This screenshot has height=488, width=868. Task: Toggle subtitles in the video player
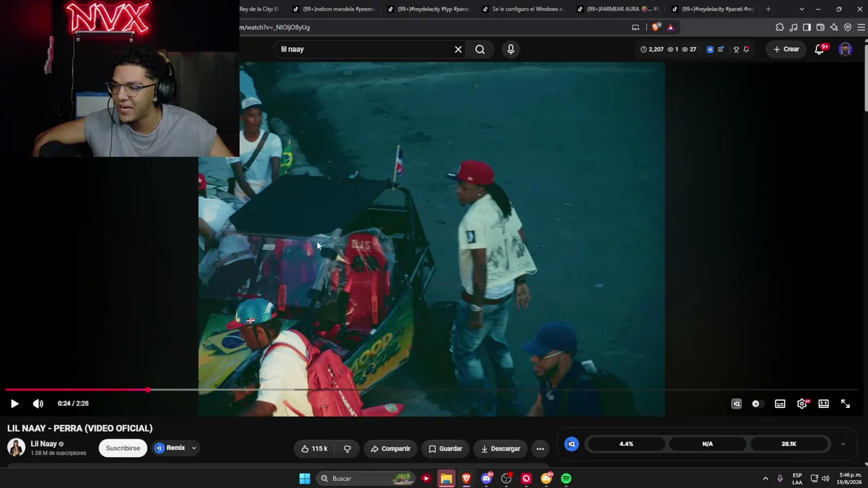tap(780, 404)
